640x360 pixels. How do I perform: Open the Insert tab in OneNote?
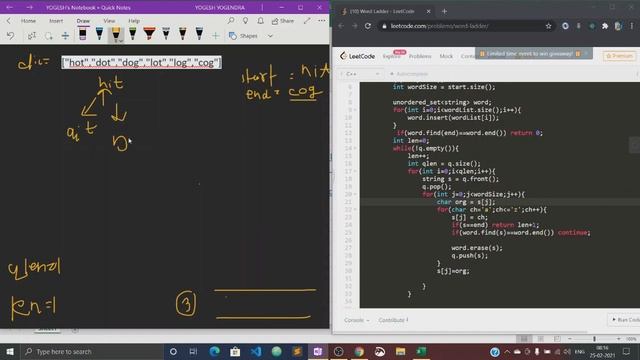pyautogui.click(x=56, y=20)
